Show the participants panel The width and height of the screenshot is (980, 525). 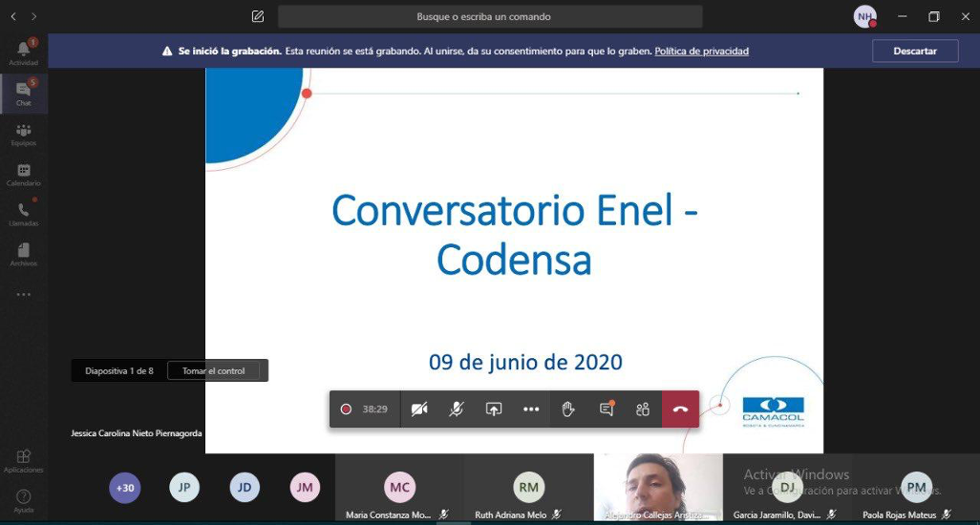[643, 409]
